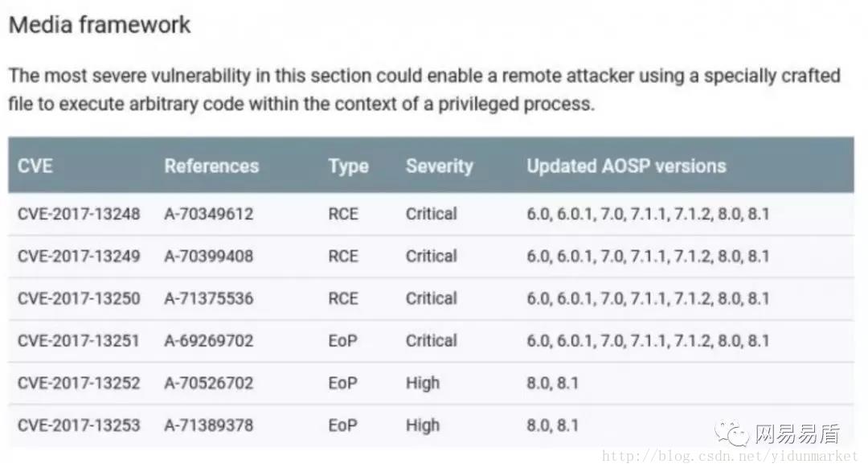This screenshot has height=472, width=868.
Task: Click the Severity column header
Action: (440, 166)
